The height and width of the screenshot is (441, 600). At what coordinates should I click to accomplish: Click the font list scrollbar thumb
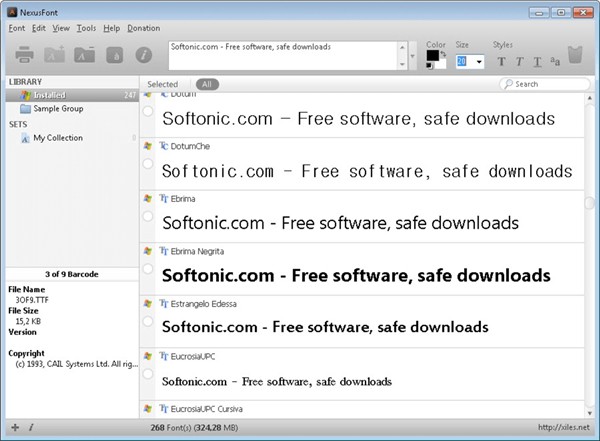click(589, 202)
